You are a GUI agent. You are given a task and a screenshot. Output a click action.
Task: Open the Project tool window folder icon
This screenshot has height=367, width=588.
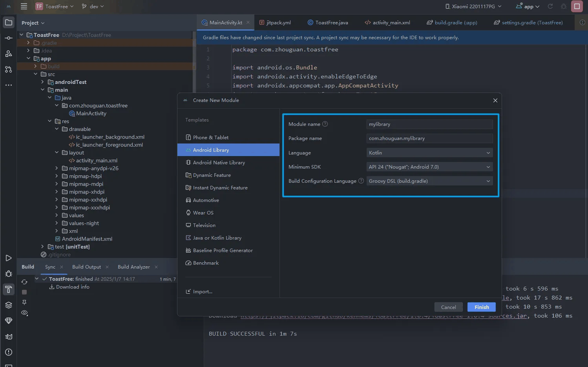click(x=9, y=22)
